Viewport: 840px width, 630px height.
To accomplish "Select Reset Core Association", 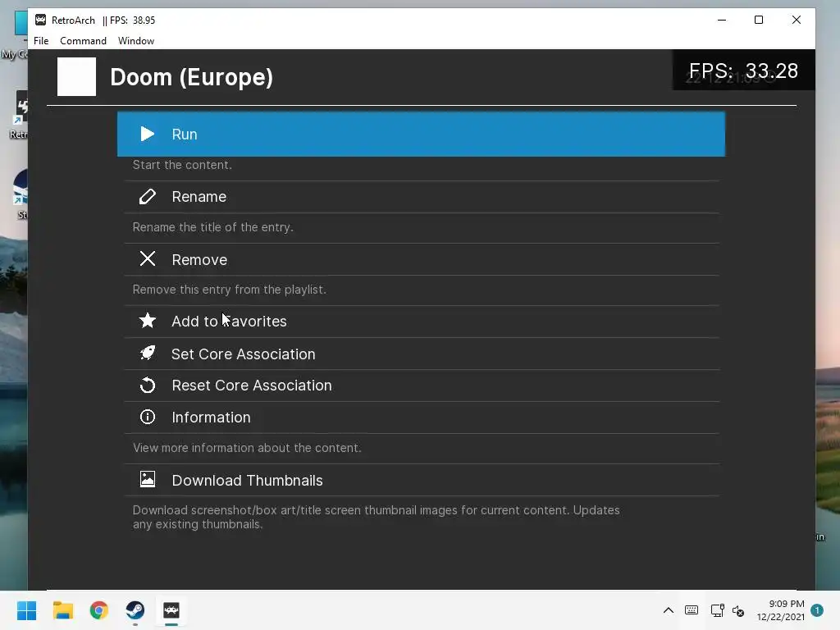I will [x=421, y=386].
